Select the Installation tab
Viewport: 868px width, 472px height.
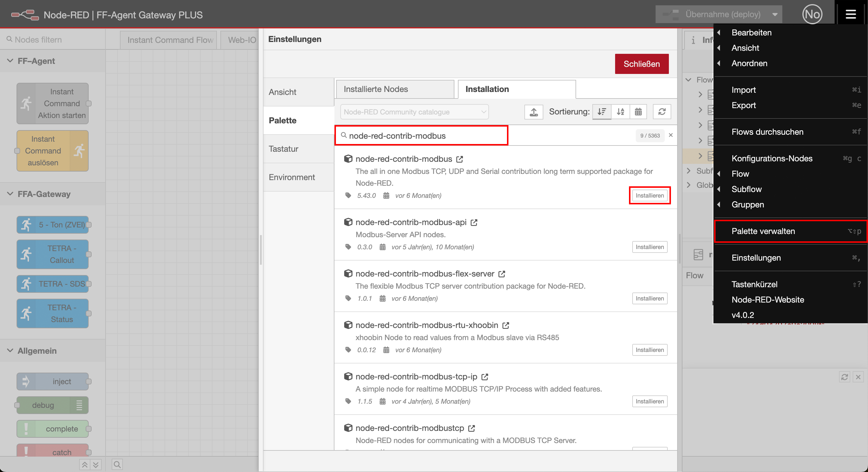point(517,89)
